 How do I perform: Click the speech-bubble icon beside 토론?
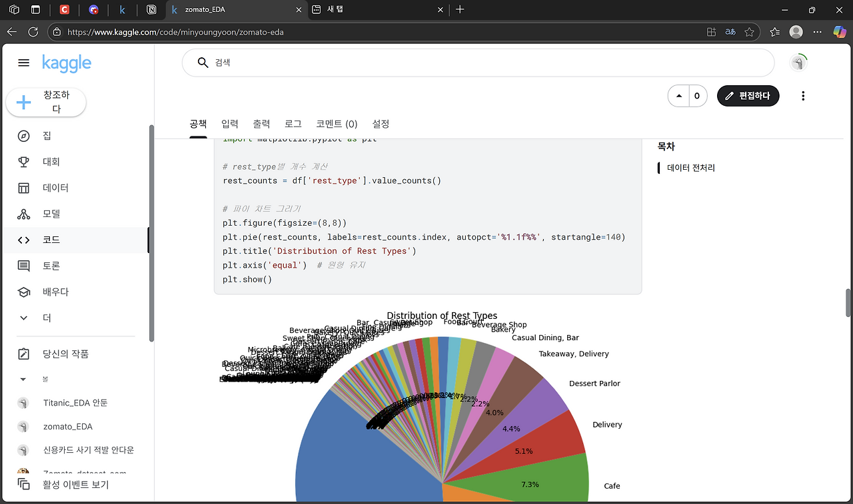(24, 266)
